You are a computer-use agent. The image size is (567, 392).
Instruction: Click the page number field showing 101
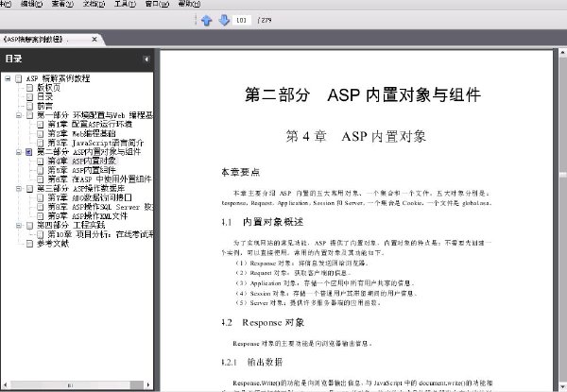pyautogui.click(x=242, y=20)
